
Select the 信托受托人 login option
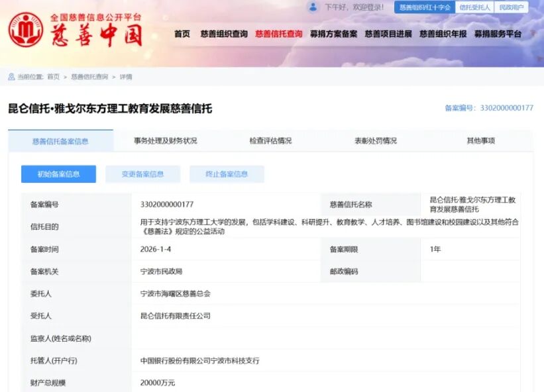474,7
